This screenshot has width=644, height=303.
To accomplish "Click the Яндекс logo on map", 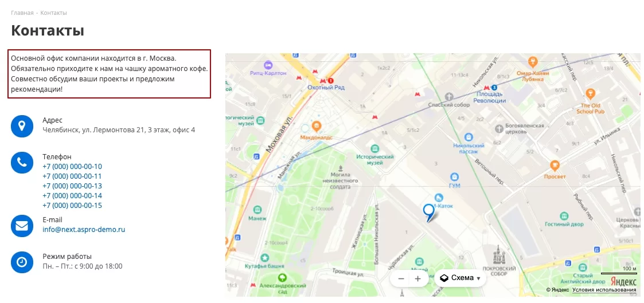I will click(623, 281).
